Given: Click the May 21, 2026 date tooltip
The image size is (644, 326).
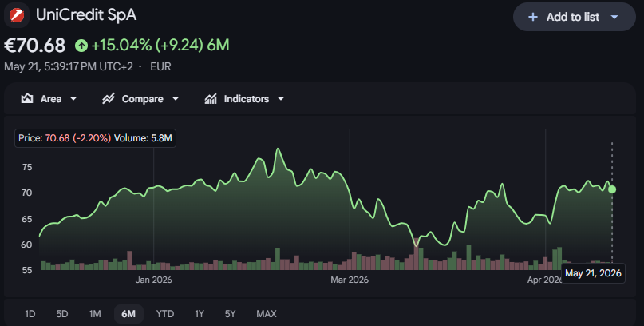Looking at the screenshot, I should (593, 273).
